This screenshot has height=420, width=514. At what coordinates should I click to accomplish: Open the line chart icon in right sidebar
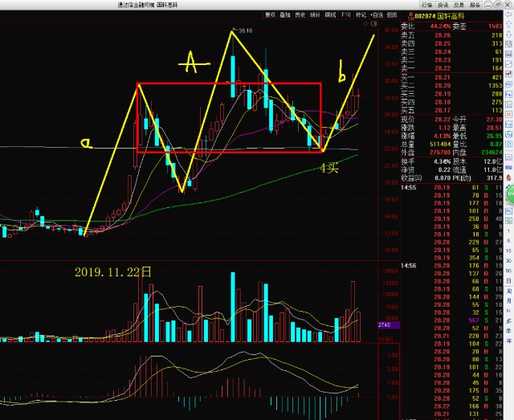(509, 63)
